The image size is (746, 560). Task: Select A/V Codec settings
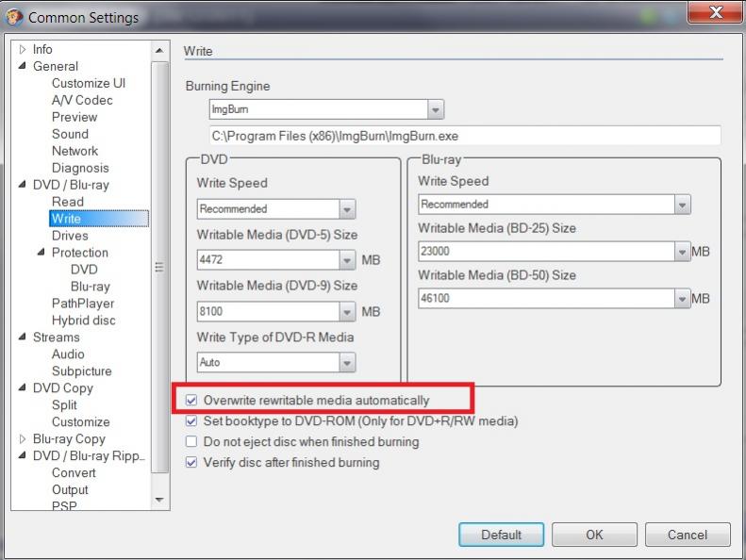click(x=82, y=100)
